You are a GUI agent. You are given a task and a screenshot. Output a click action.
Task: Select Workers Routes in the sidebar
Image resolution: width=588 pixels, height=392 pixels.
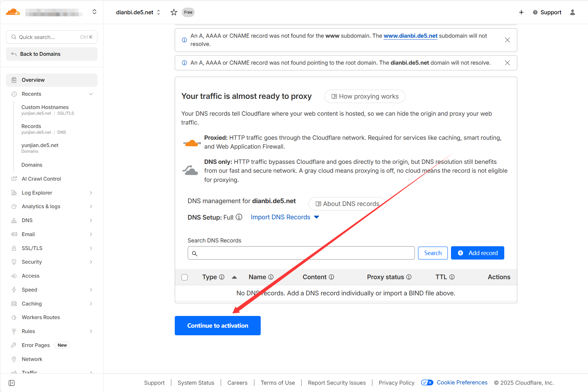pyautogui.click(x=41, y=317)
